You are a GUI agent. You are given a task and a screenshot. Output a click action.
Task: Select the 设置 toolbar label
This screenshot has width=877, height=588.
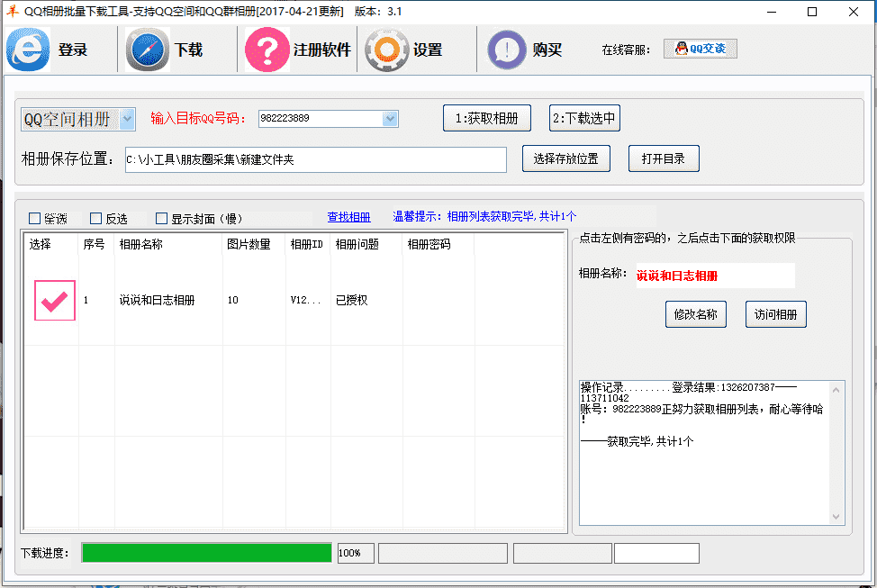click(428, 50)
